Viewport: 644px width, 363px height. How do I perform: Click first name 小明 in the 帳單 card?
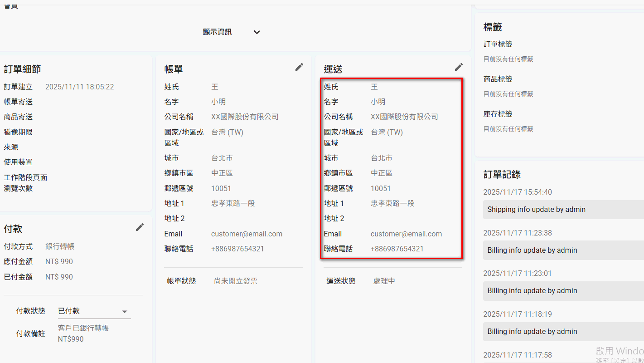point(218,102)
